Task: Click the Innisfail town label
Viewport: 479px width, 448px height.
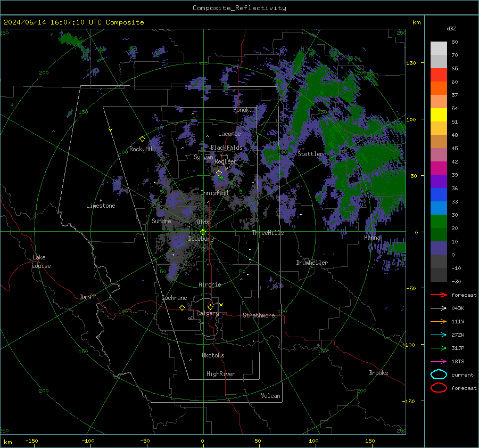Action: click(214, 193)
